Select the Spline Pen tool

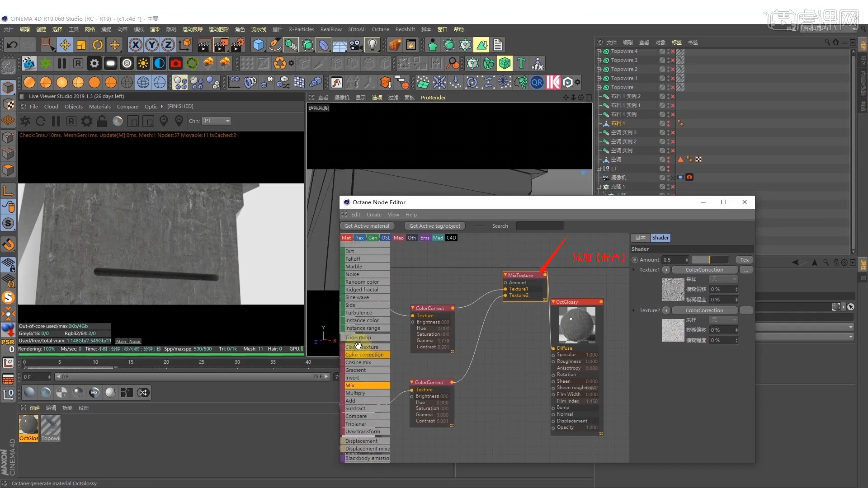tap(274, 45)
